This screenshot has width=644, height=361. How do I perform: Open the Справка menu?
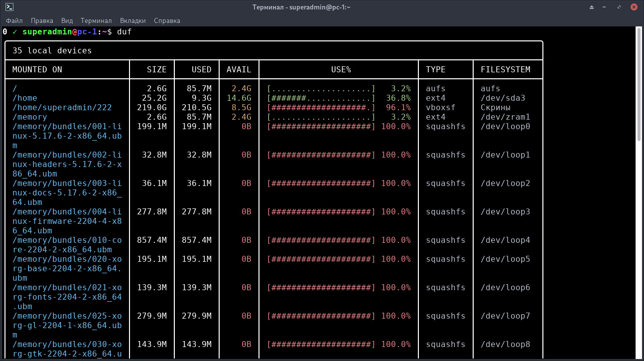click(167, 21)
